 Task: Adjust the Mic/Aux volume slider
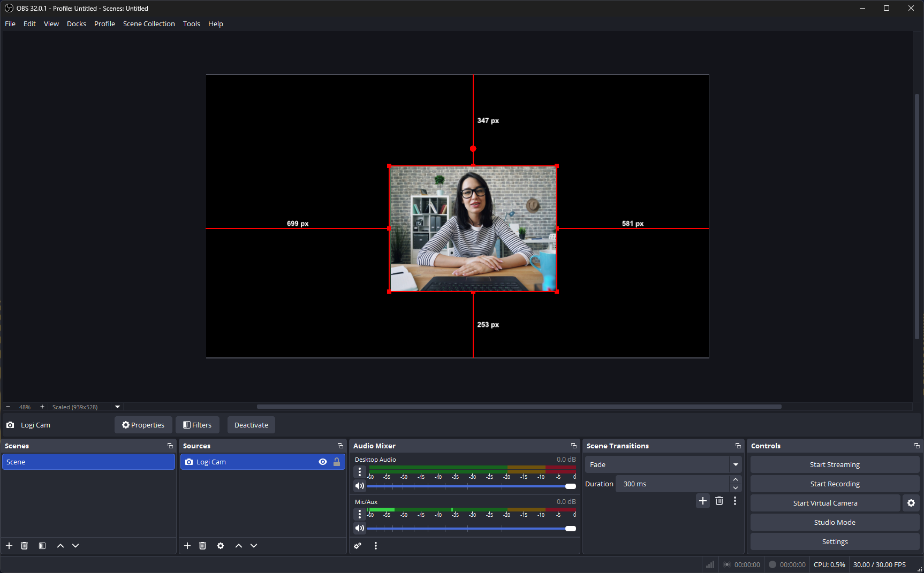tap(570, 529)
